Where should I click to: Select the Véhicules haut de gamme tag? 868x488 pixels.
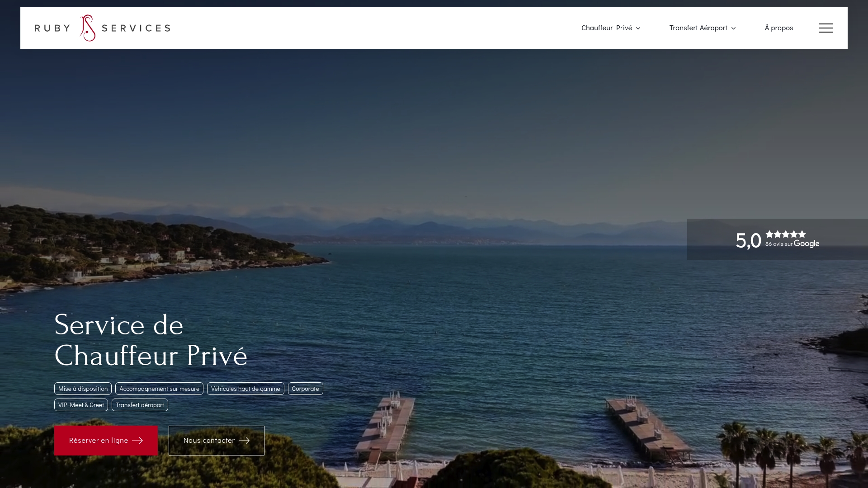(x=245, y=389)
